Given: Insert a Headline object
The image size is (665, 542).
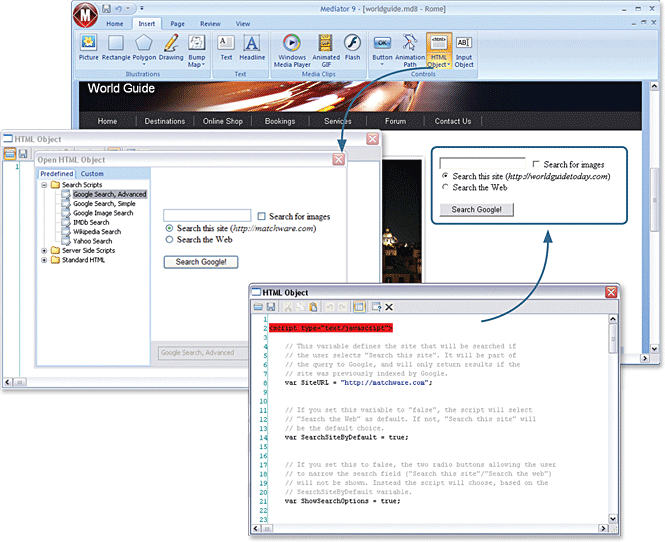Looking at the screenshot, I should [252, 47].
